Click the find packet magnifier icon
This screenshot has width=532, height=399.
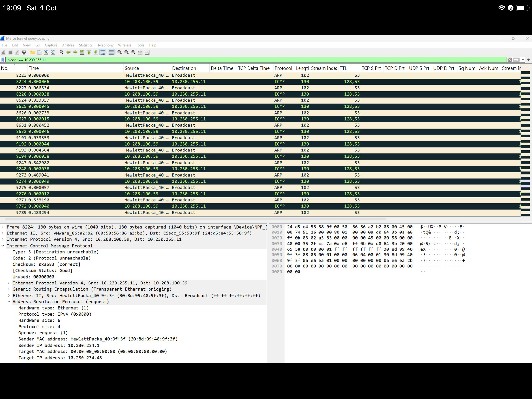pyautogui.click(x=61, y=52)
